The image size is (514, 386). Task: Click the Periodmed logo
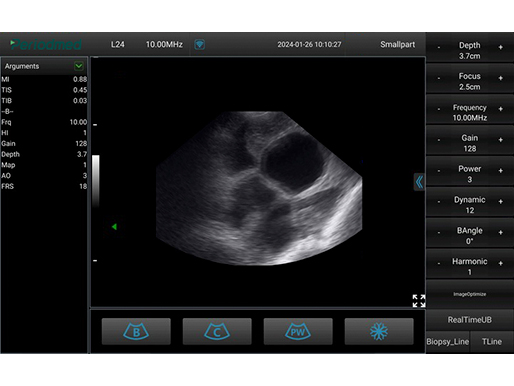(46, 44)
